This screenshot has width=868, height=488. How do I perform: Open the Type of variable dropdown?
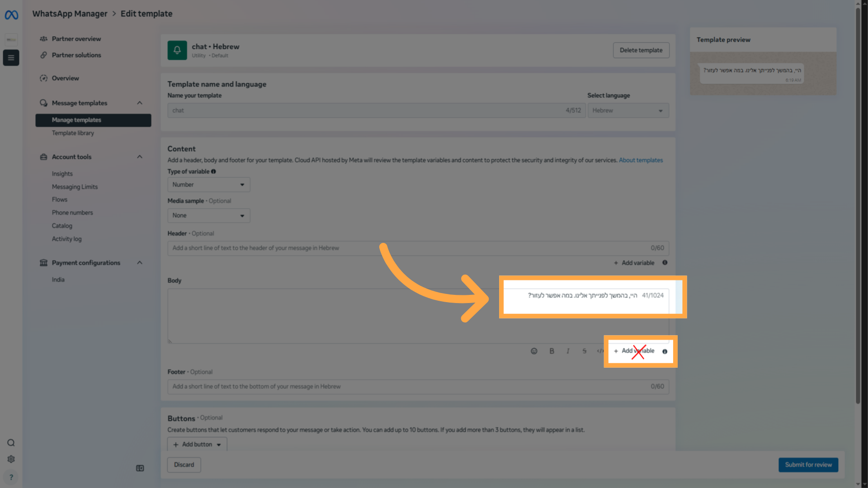[x=208, y=185]
